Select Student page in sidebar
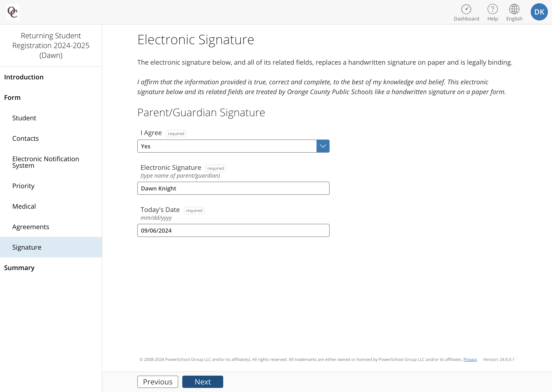552x392 pixels. coord(24,118)
